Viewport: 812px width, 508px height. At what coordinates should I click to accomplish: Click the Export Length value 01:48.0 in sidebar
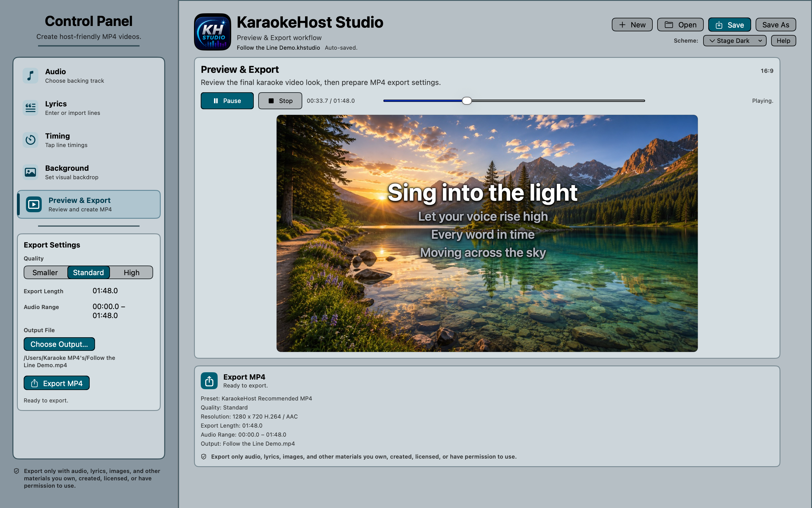(105, 291)
